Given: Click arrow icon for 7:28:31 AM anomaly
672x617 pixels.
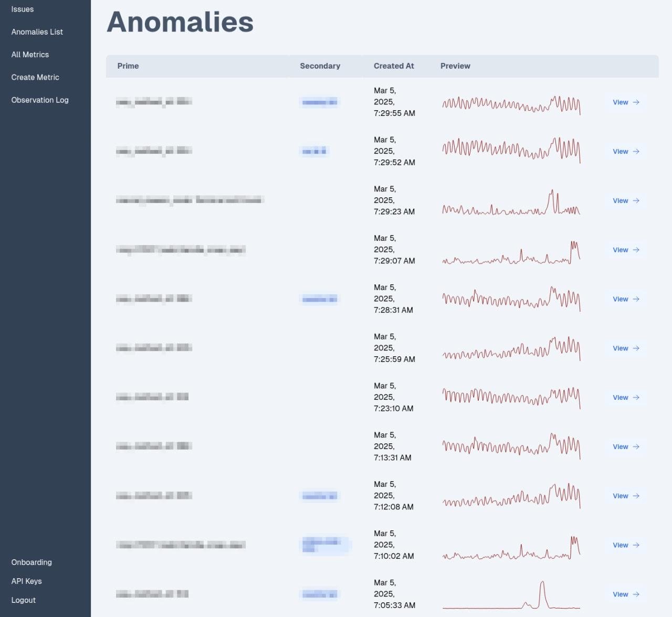Looking at the screenshot, I should [x=636, y=299].
